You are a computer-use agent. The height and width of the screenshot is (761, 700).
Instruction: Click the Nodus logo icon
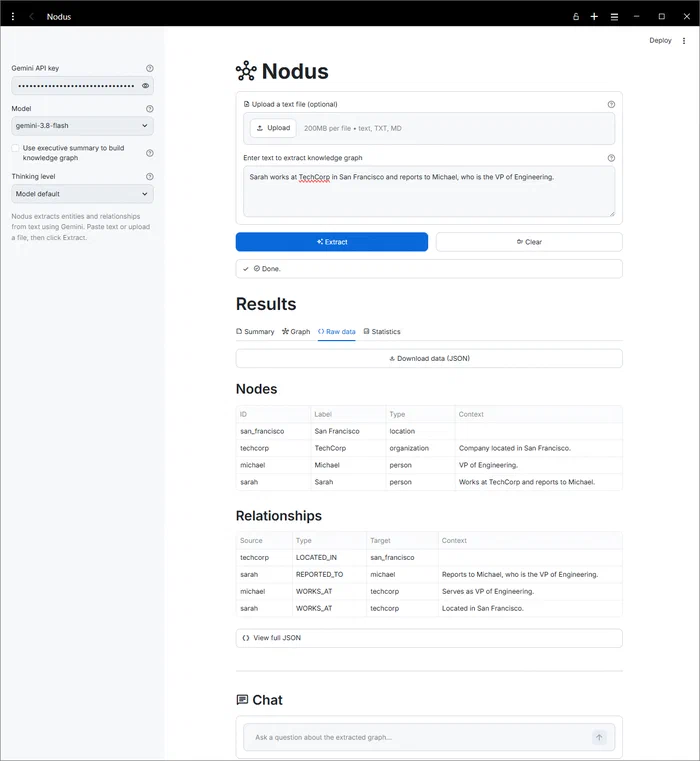[246, 71]
